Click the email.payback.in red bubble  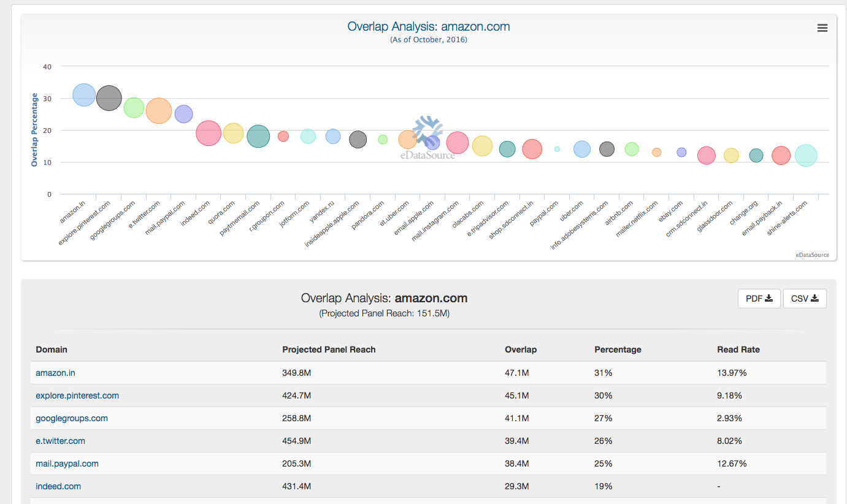(781, 156)
